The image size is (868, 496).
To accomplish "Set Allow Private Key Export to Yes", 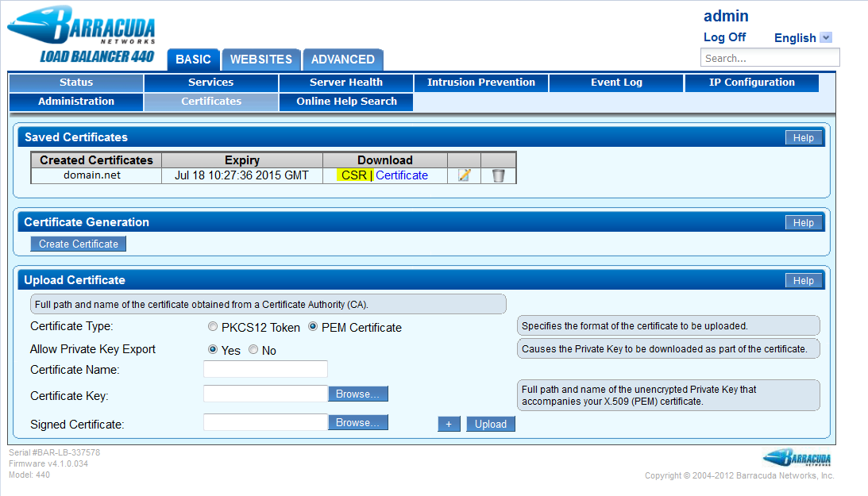I will point(213,349).
